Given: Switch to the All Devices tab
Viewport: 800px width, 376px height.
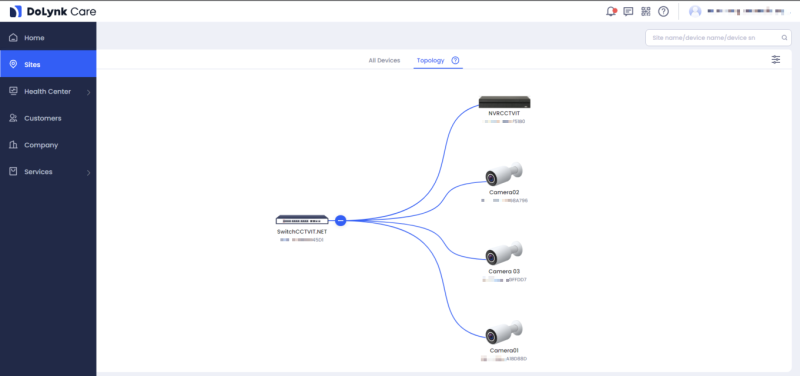Looking at the screenshot, I should [x=384, y=60].
